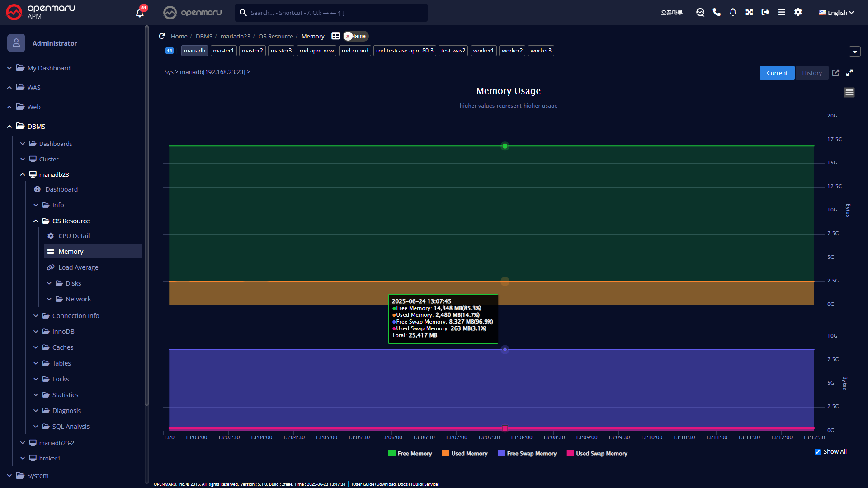Open the notifications bell with red badge
The height and width of the screenshot is (488, 868).
click(x=140, y=13)
